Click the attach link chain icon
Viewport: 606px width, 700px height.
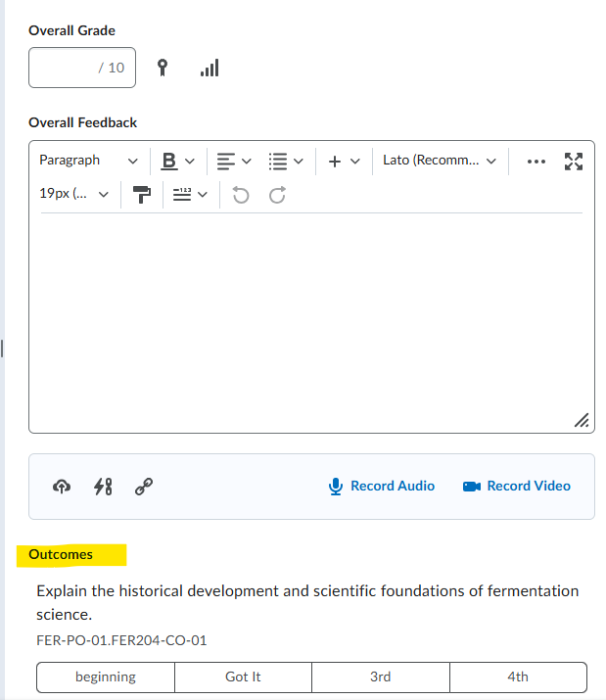coord(144,487)
